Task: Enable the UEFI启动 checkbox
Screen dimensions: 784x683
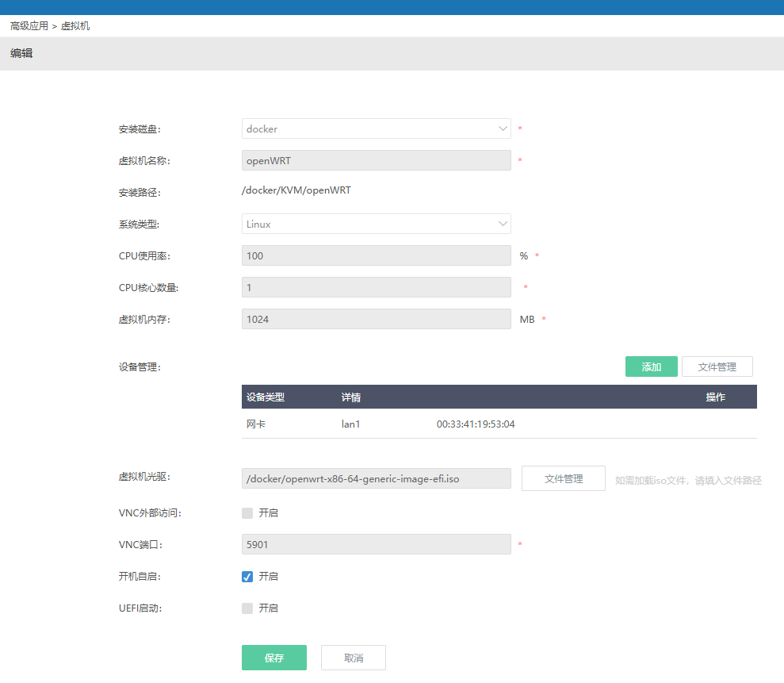Action: [x=247, y=608]
